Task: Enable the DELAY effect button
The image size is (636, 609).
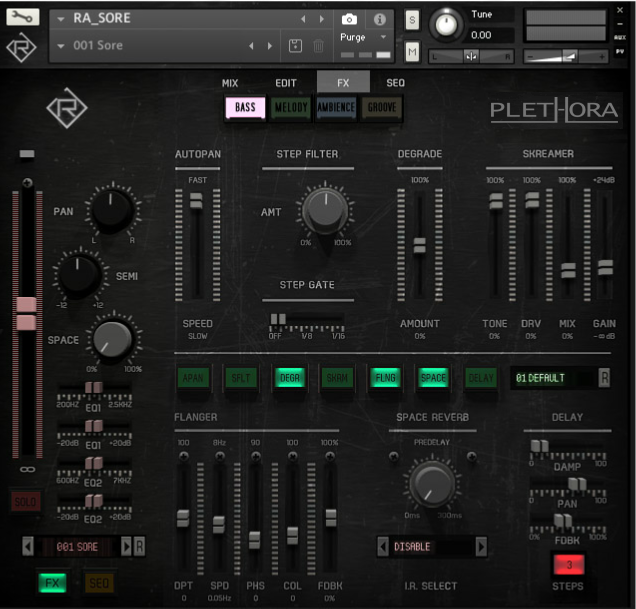Action: pos(481,378)
